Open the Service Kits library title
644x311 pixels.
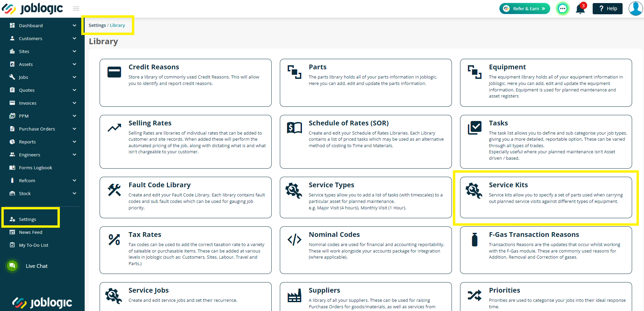pyautogui.click(x=508, y=185)
